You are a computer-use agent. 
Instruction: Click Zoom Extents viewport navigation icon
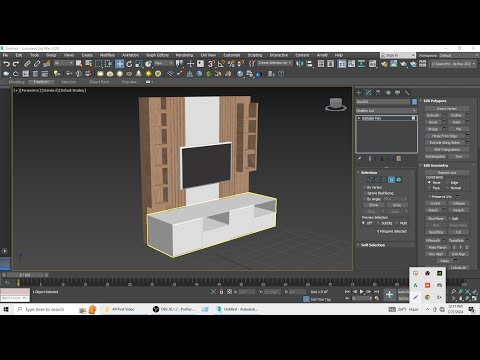(468, 291)
